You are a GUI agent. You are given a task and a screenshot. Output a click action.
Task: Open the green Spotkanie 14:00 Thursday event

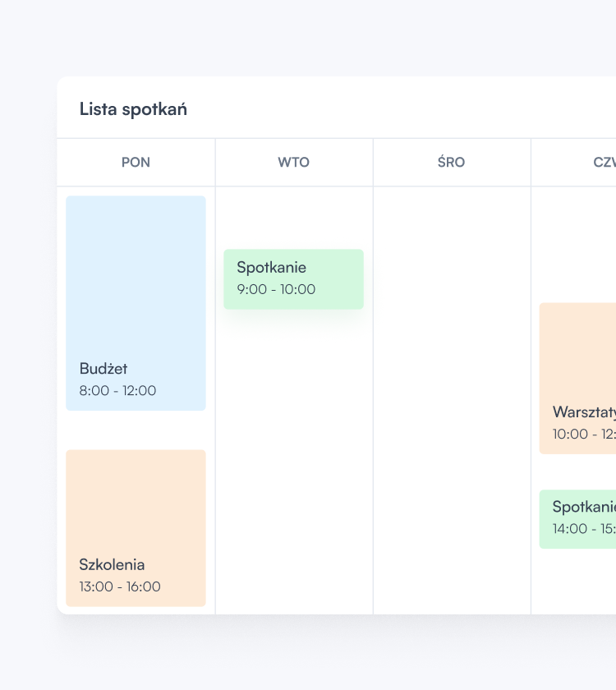[577, 519]
